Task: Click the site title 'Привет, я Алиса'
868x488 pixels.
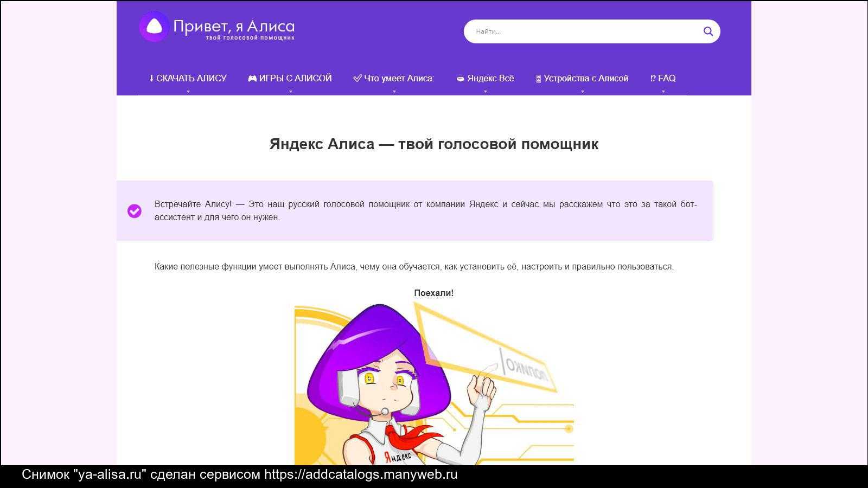Action: [x=234, y=26]
